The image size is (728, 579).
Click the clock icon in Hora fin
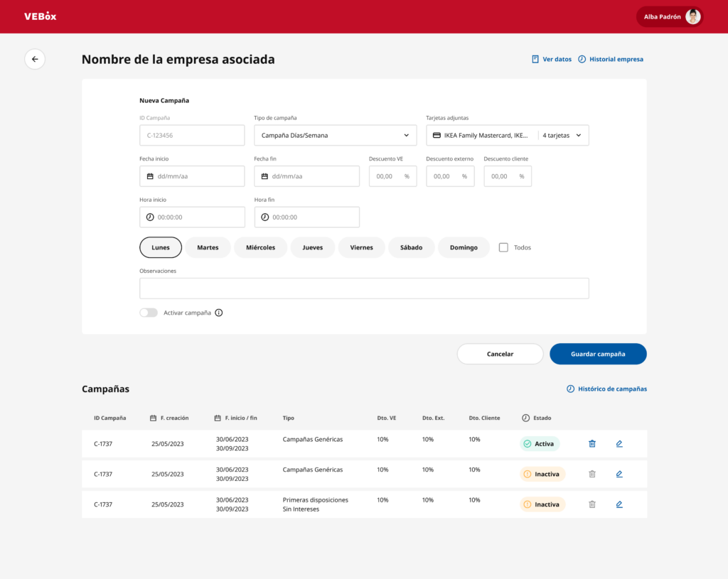tap(265, 217)
